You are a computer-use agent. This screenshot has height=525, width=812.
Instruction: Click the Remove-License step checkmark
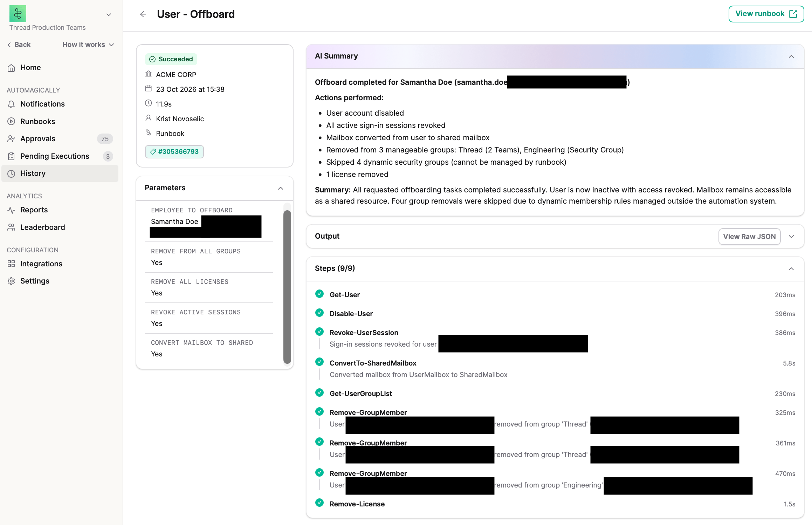tap(319, 503)
